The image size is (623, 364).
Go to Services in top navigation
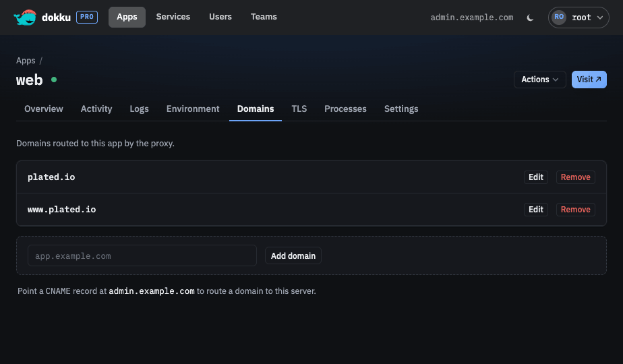click(x=173, y=17)
